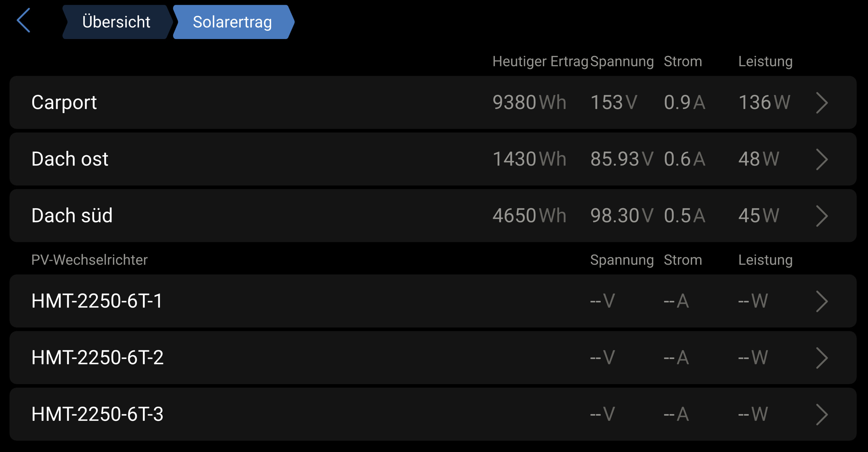Image resolution: width=868 pixels, height=452 pixels.
Task: Expand Dach ost details chevron
Action: click(822, 159)
